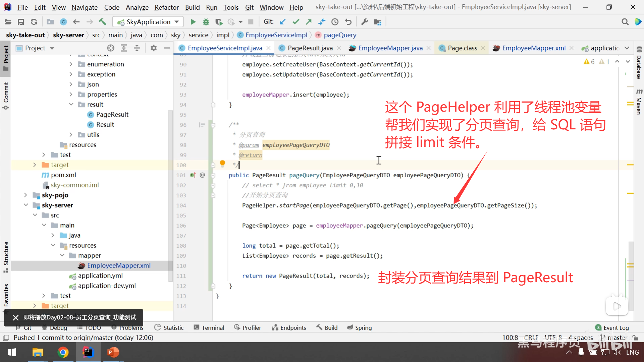644x362 pixels.
Task: Toggle the Commit side panel
Action: point(6,96)
